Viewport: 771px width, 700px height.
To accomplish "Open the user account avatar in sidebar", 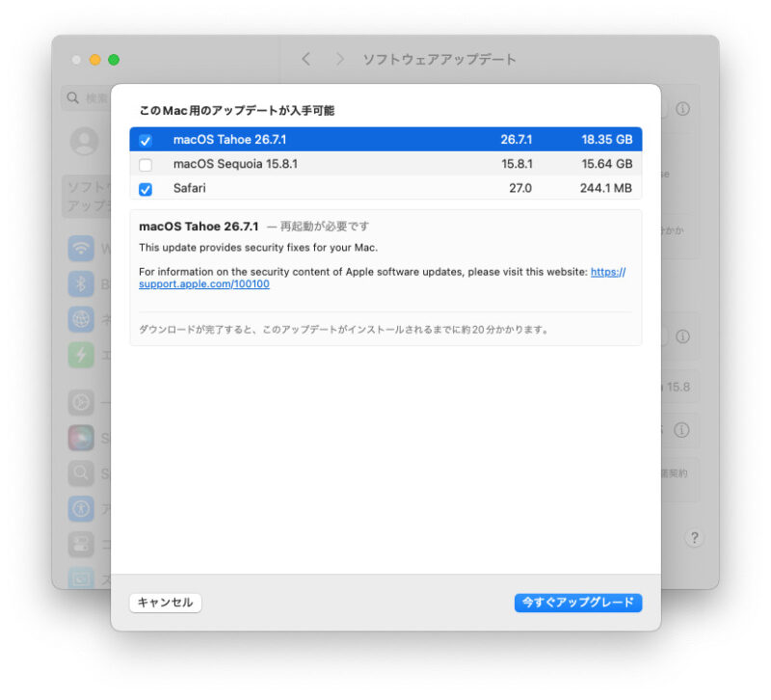I will click(84, 141).
